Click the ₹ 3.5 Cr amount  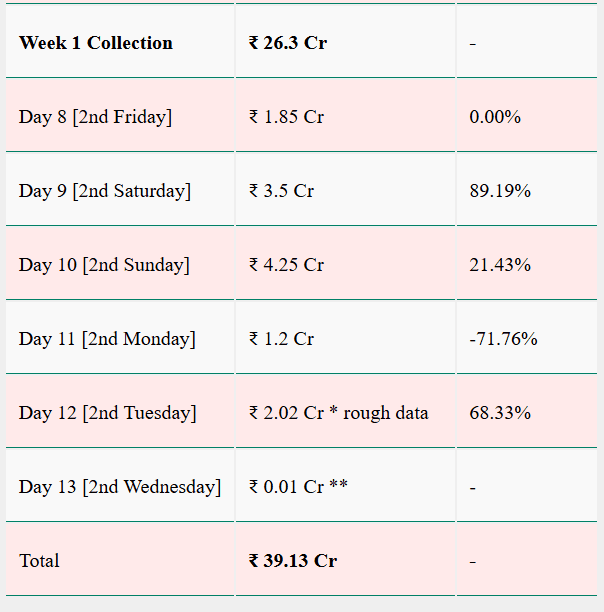[281, 191]
